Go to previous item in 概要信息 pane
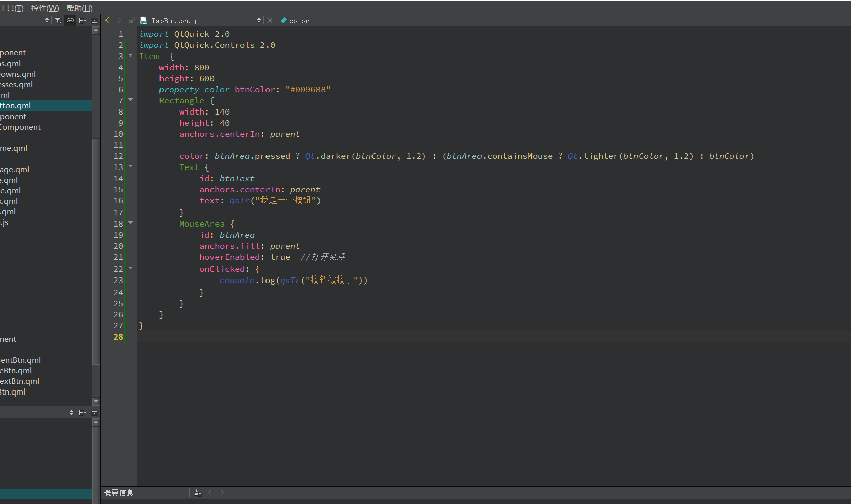Screen dimensions: 851x504 point(210,493)
